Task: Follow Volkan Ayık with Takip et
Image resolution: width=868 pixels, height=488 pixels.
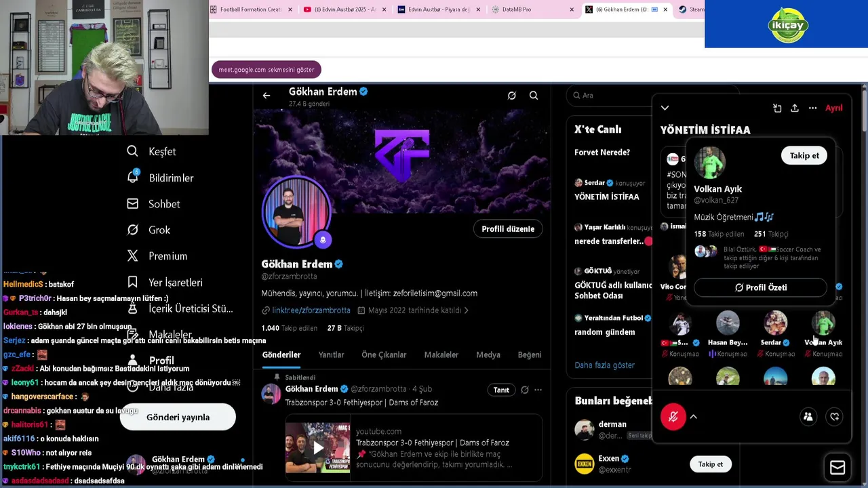Action: pos(804,155)
